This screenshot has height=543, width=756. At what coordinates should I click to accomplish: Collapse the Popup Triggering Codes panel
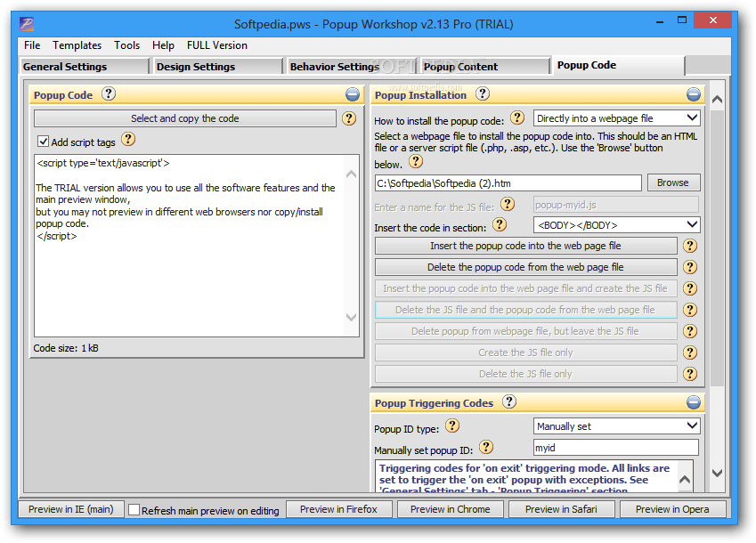[x=694, y=402]
